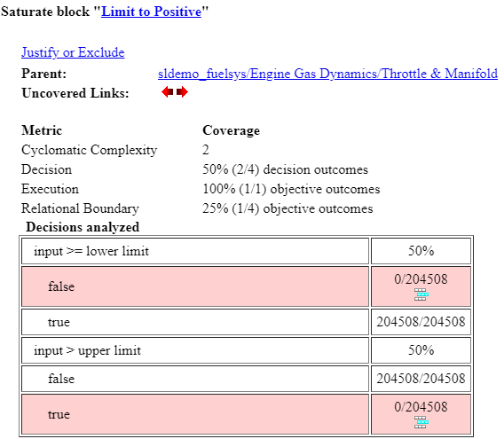Click 'true' label under 'input >= lower limit'

59,322
